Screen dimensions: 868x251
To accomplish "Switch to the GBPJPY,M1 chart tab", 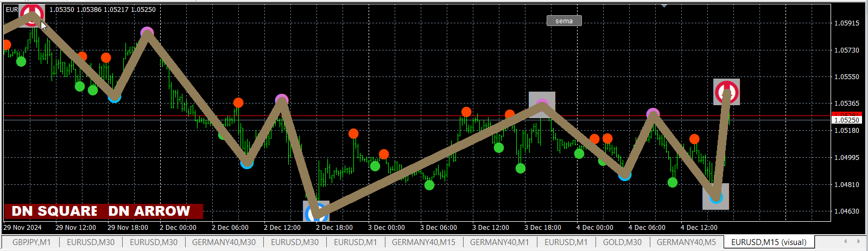I will click(x=31, y=242).
